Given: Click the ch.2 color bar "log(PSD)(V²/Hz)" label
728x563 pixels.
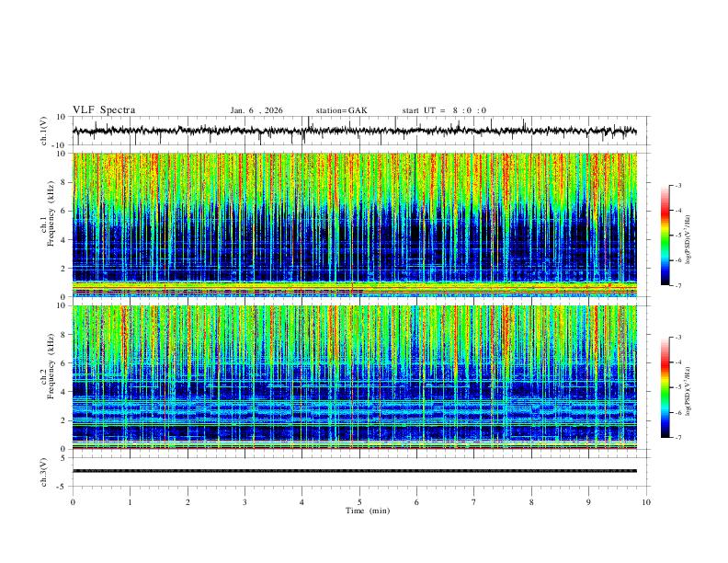Looking at the screenshot, I should point(688,391).
